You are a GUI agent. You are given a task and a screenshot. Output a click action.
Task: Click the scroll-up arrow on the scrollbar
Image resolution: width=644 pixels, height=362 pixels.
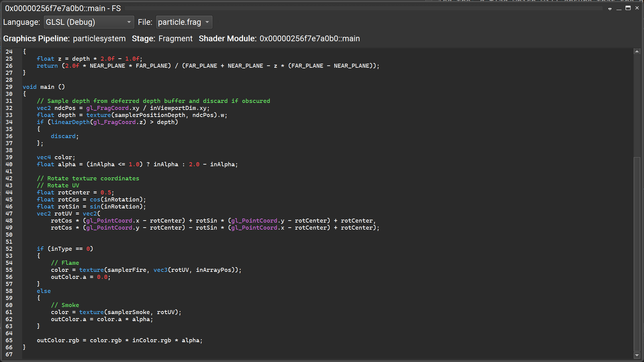[637, 51]
